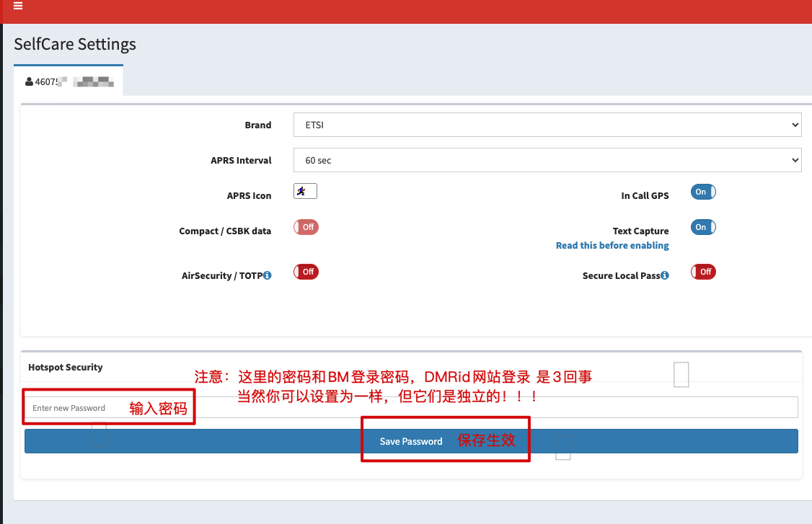
Task: Click the dashed box above Secure Local Pass area
Action: 681,374
